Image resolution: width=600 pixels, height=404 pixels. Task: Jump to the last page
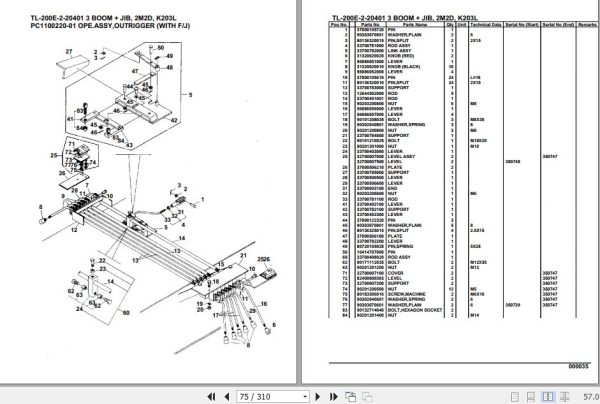pyautogui.click(x=333, y=397)
